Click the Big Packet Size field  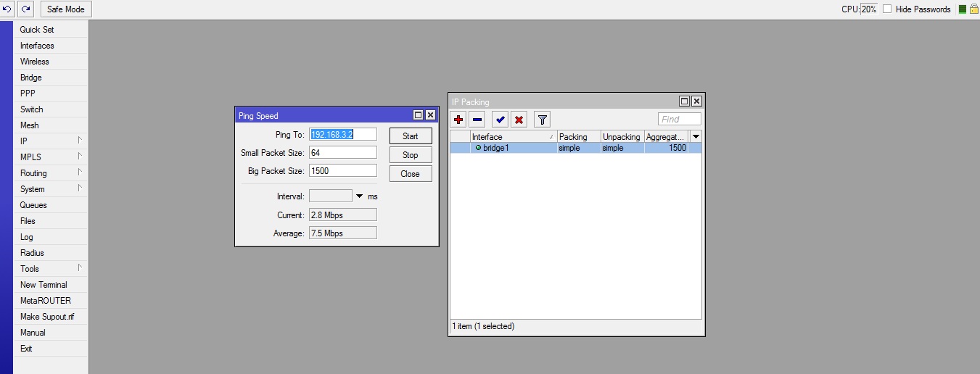[x=343, y=170]
